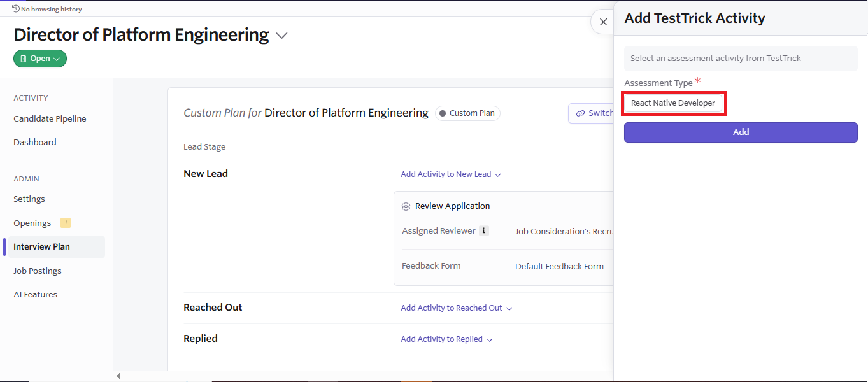The image size is (868, 382).
Task: Expand Add Activity to Replied
Action: click(446, 339)
